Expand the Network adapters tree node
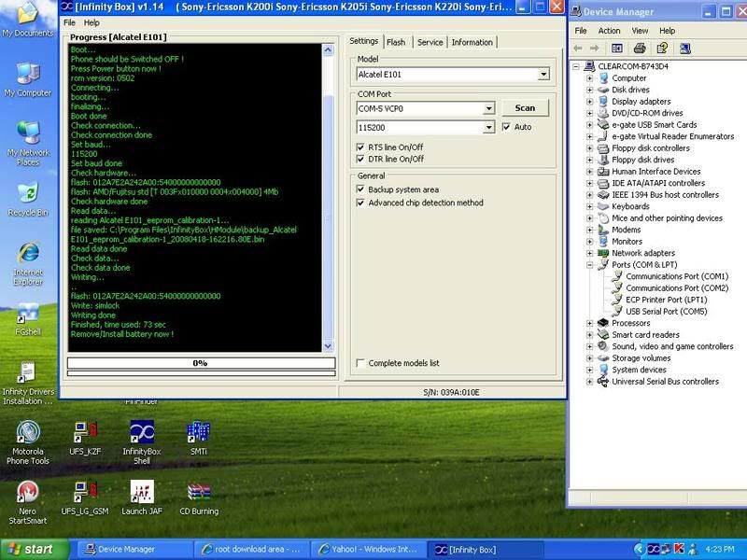The height and width of the screenshot is (560, 747). coord(590,253)
